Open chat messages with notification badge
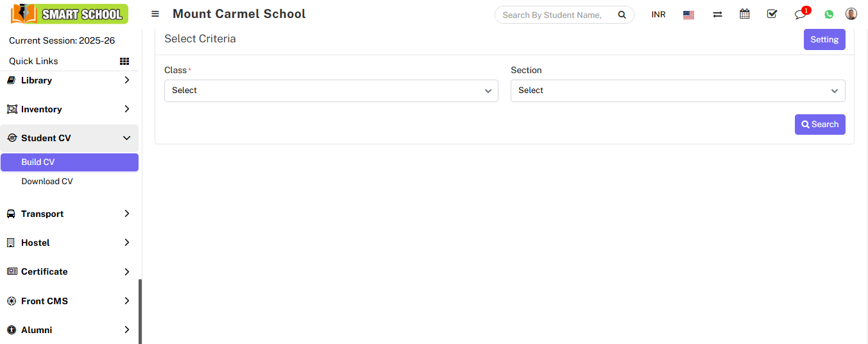Image resolution: width=868 pixels, height=344 pixels. (x=800, y=15)
